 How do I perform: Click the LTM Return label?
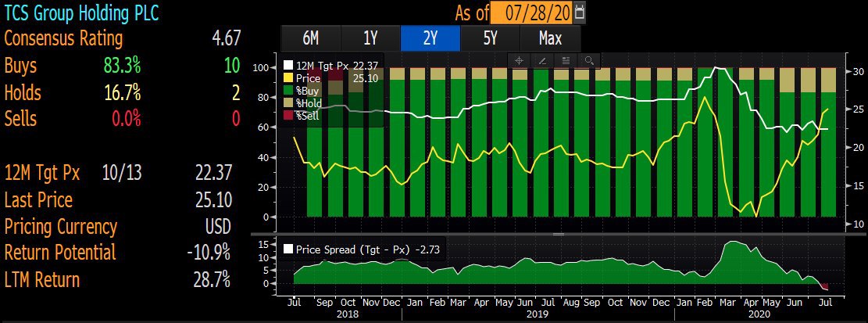[42, 280]
